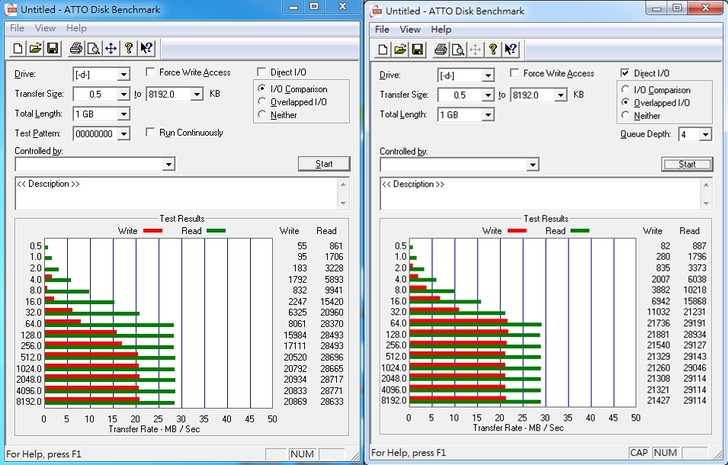728x465 pixels.
Task: Click Open folder icon in left window toolbar
Action: [x=36, y=48]
